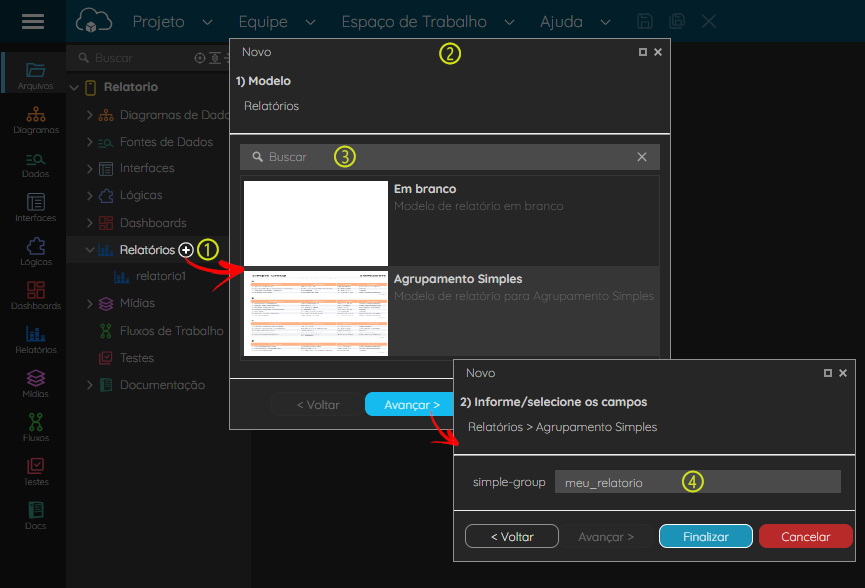
Task: Click the Finalizar button
Action: (x=706, y=536)
